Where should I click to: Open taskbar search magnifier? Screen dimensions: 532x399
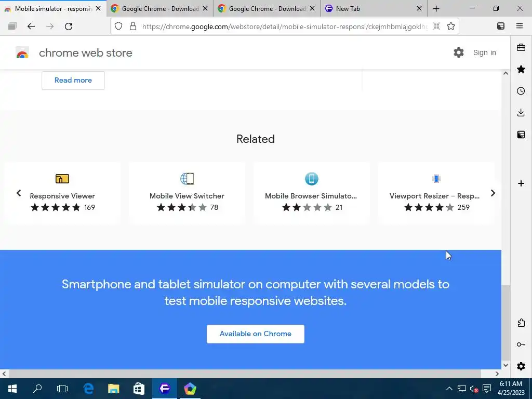click(37, 389)
